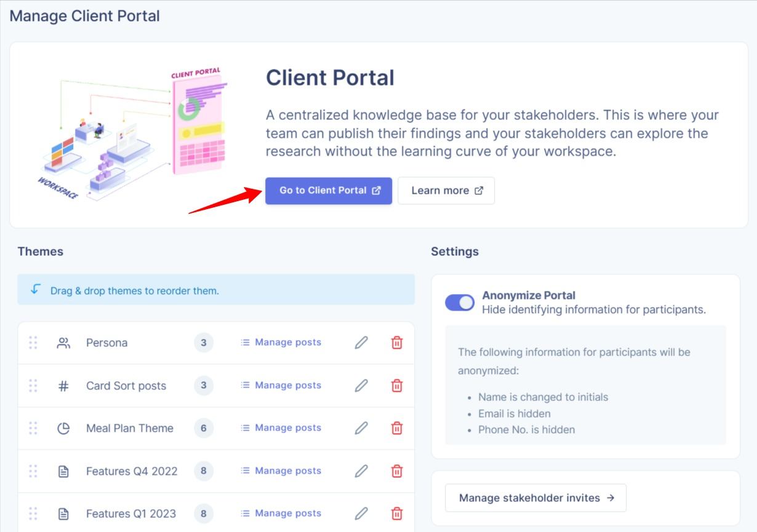Click the hashtag icon beside Card Sort posts
Screen dimensions: 757x532
click(63, 386)
